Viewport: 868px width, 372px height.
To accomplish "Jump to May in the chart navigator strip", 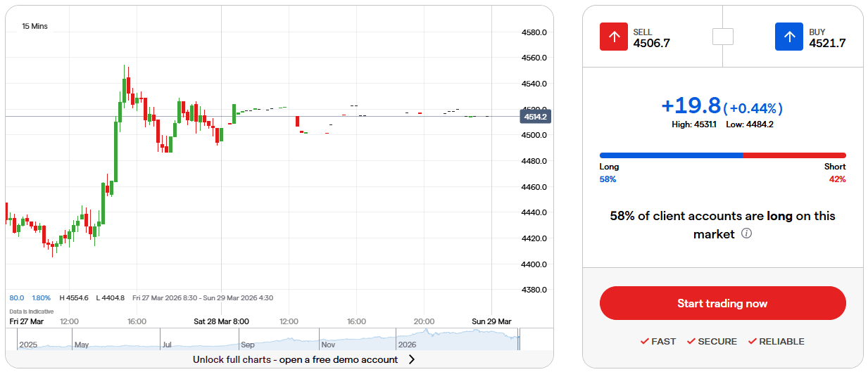I will click(x=82, y=345).
